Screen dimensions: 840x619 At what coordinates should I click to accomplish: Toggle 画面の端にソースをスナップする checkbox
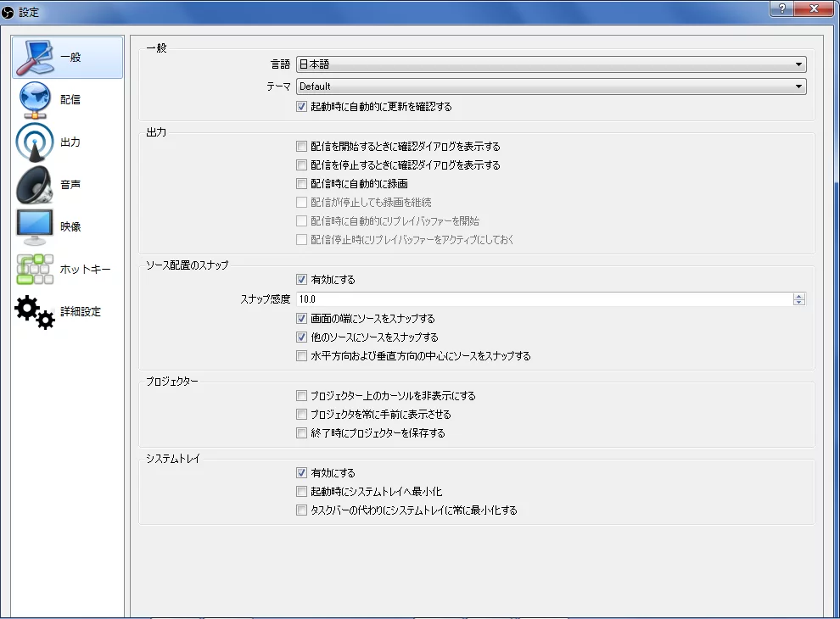pyautogui.click(x=301, y=319)
